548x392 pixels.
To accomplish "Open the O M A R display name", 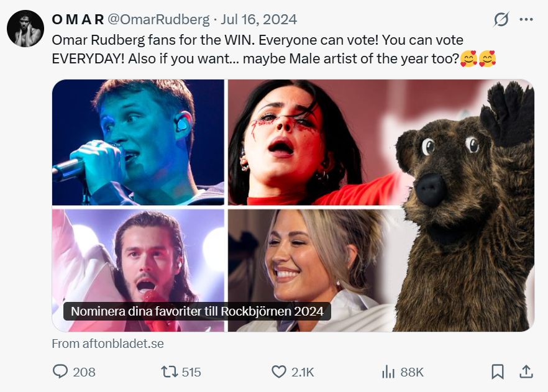I will point(78,20).
